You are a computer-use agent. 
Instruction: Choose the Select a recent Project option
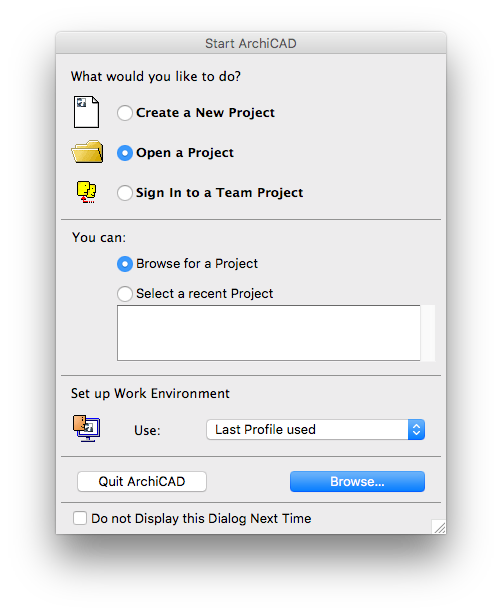pyautogui.click(x=125, y=294)
